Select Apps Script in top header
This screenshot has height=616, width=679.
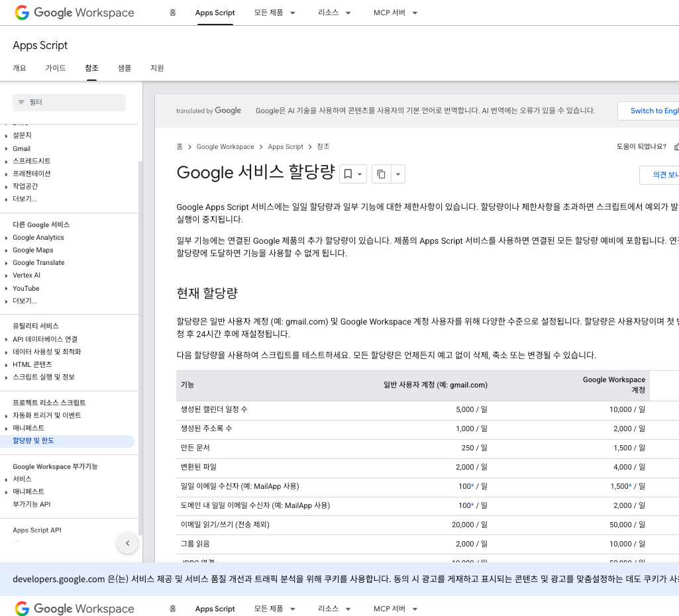point(215,13)
